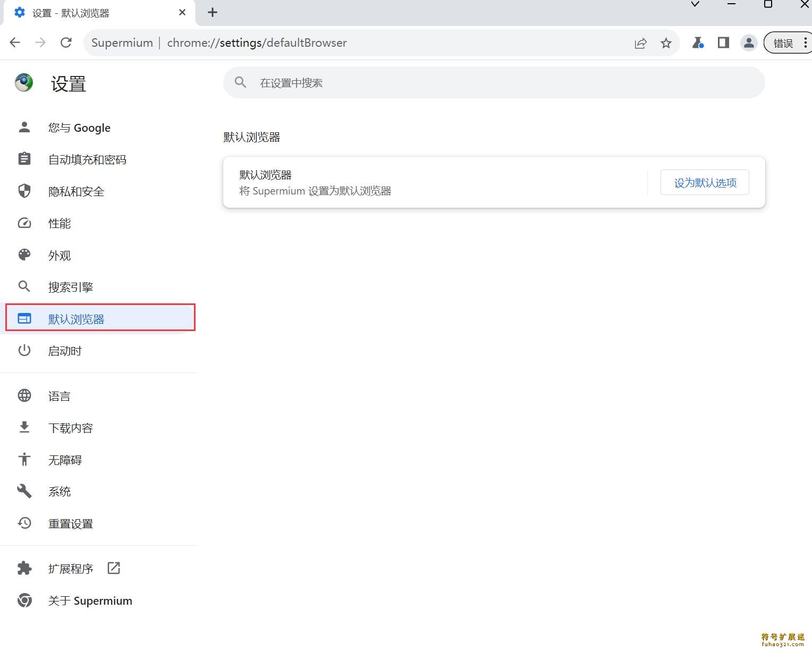The width and height of the screenshot is (812, 652).
Task: Click the 错误 error button
Action: (783, 43)
